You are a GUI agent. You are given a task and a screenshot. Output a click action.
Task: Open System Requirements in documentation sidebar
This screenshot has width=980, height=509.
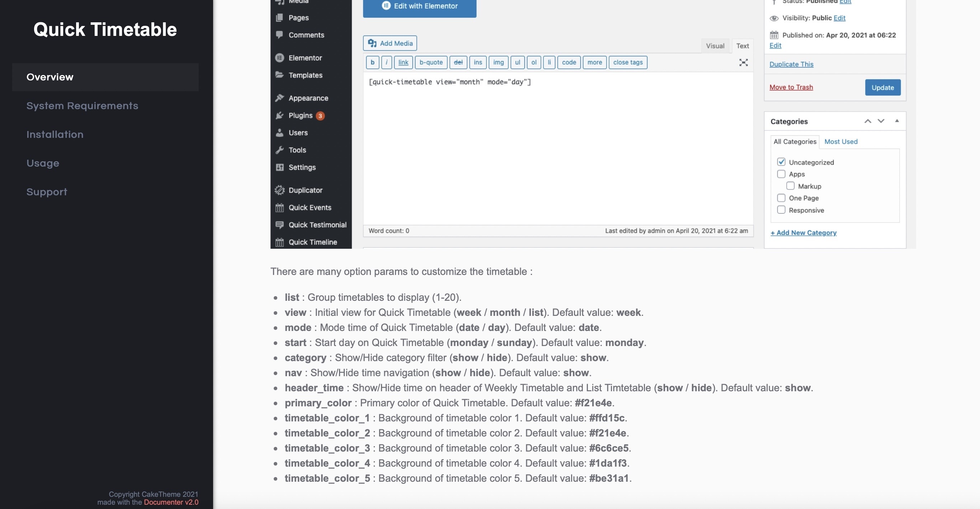click(82, 106)
